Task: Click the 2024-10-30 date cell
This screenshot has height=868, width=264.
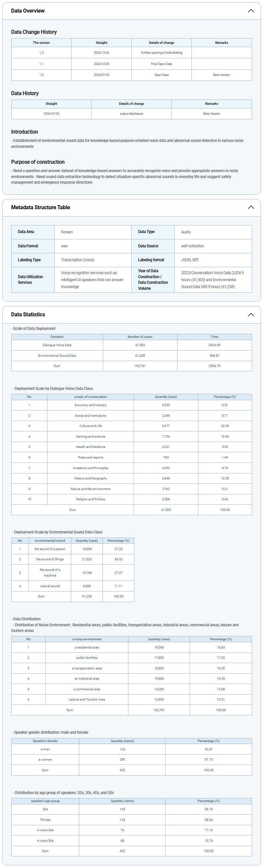Action: click(x=101, y=64)
